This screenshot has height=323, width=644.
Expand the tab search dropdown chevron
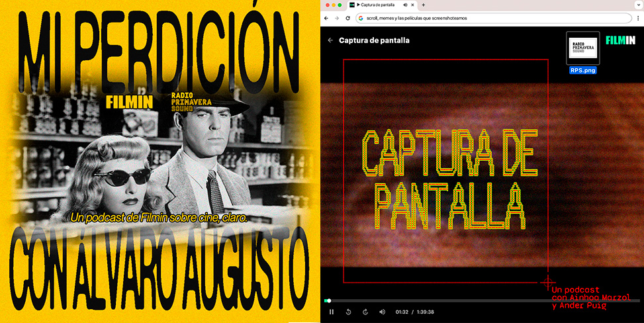[639, 5]
